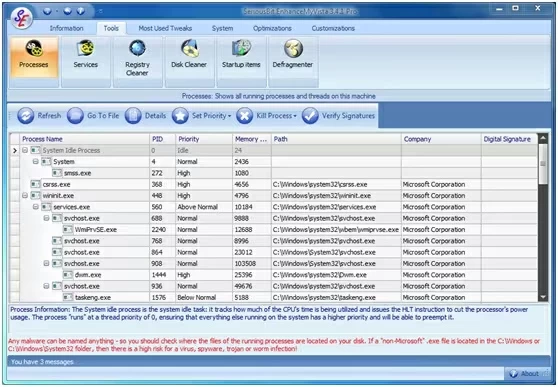
Task: Switch to the Optimizations tab
Action: tap(272, 28)
